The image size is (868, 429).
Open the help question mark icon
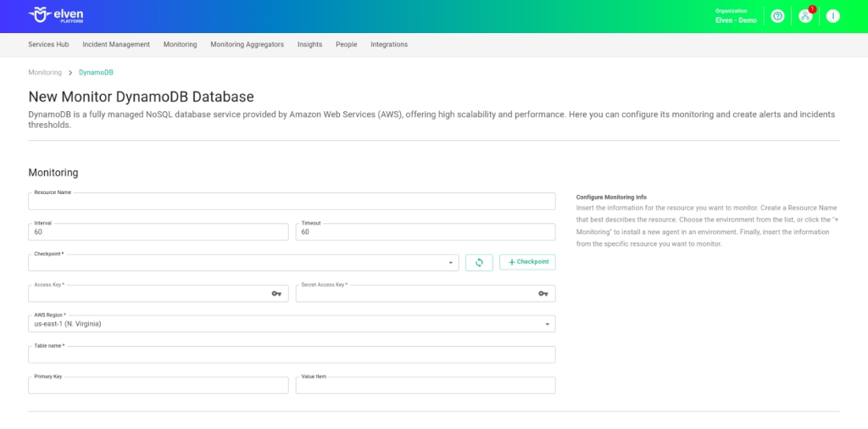pos(777,16)
